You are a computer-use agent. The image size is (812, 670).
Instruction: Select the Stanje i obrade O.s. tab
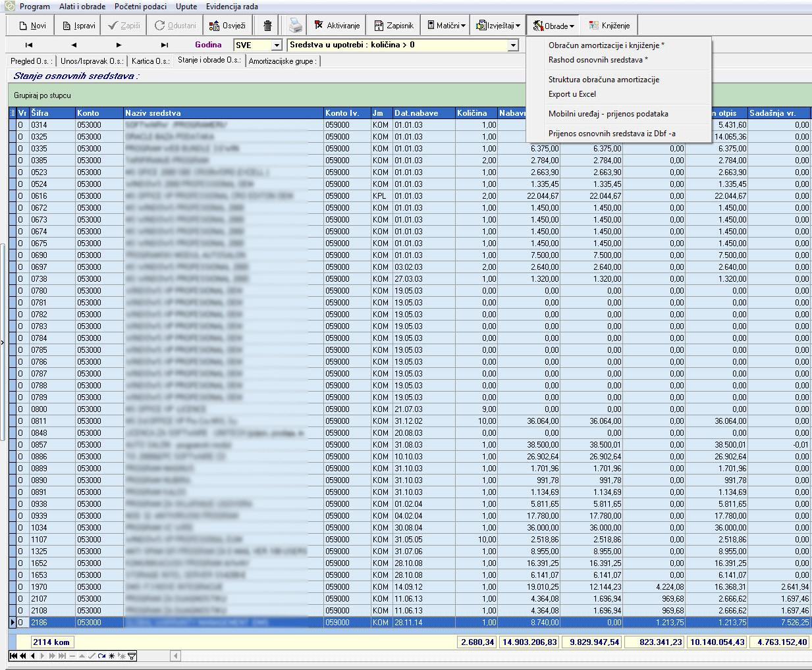[209, 60]
